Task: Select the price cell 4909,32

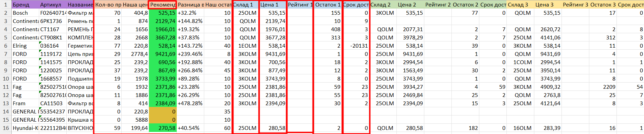Action: [548, 87]
